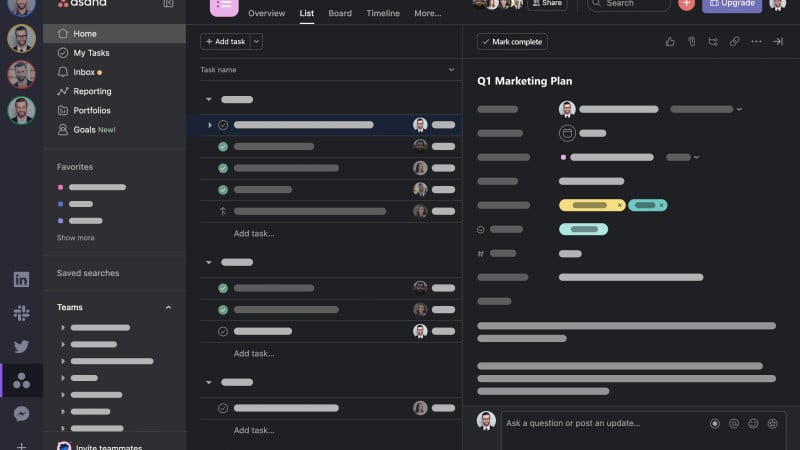Open the Twitter app icon in sidebar
Viewport: 800px width, 450px height.
pyautogui.click(x=21, y=346)
